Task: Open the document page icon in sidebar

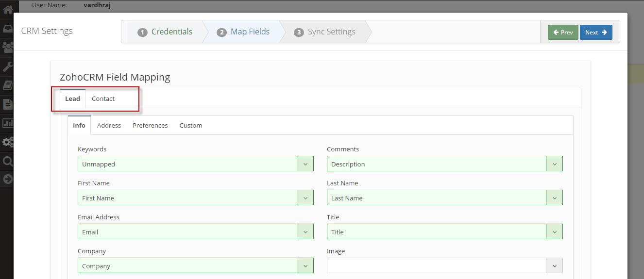Action: click(x=8, y=104)
